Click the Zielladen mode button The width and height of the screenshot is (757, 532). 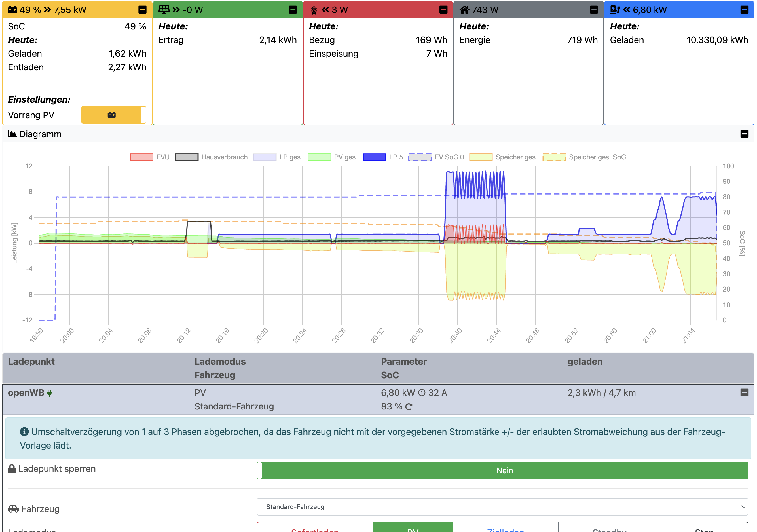point(506,528)
